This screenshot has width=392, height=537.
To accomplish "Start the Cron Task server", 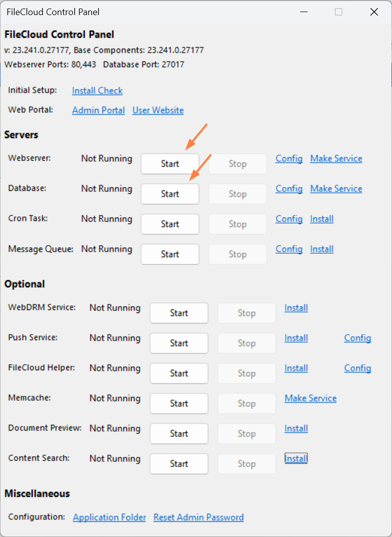I will pos(170,224).
